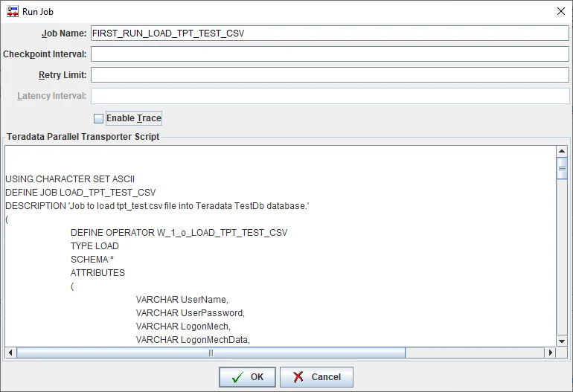
Task: Click into the Job Name field
Action: pyautogui.click(x=329, y=33)
